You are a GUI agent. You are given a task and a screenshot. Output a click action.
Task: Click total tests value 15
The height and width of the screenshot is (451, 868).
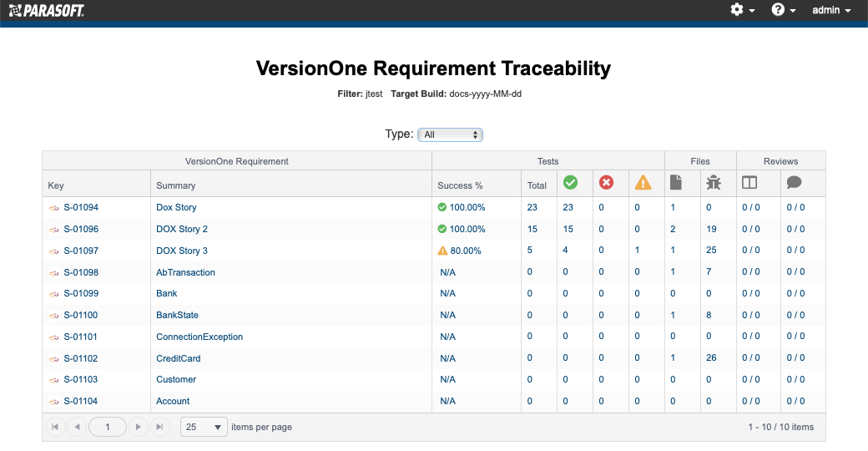tap(532, 229)
